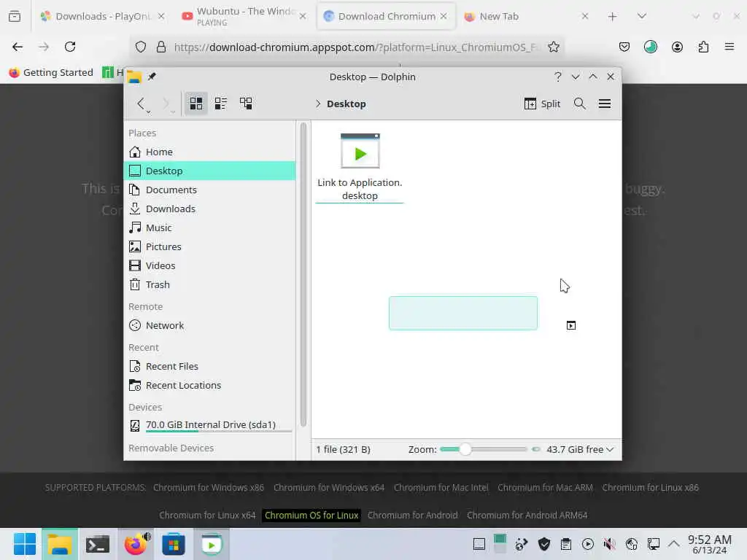Screen dimensions: 747x560
Task: Open store app icon on taskbar
Action: (174, 544)
